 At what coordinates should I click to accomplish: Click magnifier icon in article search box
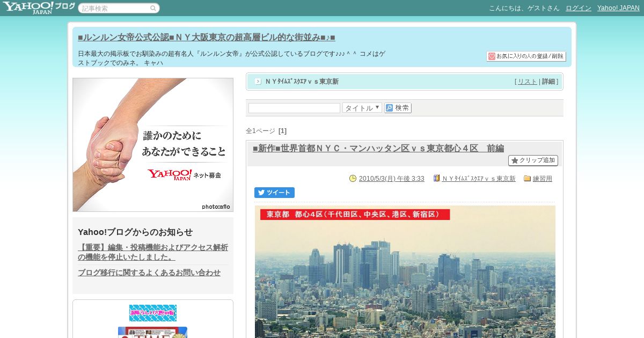153,8
